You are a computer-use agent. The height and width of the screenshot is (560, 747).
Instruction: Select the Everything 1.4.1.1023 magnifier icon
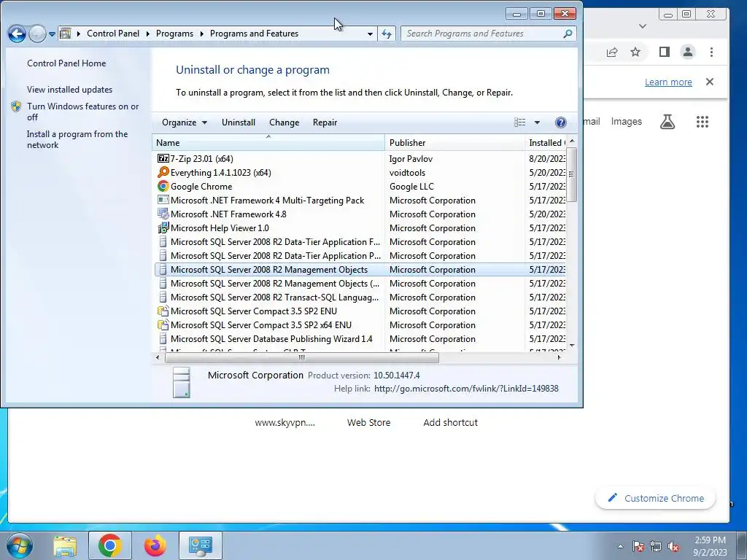click(163, 172)
